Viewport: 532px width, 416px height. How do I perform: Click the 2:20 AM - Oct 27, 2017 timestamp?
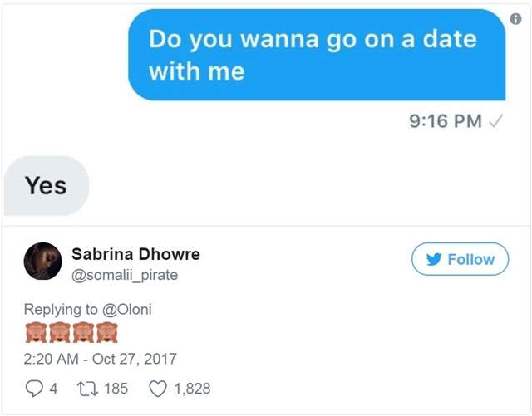[100, 360]
